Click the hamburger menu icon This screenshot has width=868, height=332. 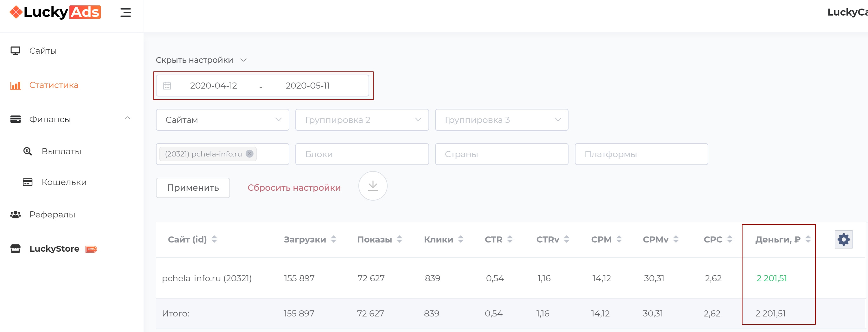125,13
